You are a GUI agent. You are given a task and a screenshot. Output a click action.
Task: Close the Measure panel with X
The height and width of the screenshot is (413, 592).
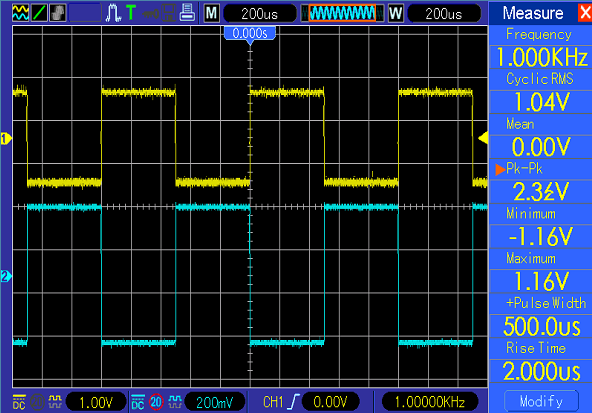(x=584, y=13)
